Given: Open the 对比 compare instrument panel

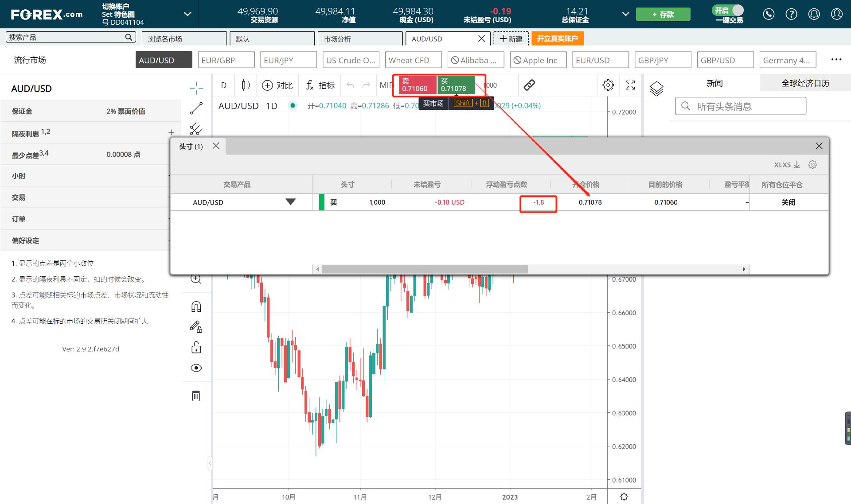Looking at the screenshot, I should tap(277, 85).
